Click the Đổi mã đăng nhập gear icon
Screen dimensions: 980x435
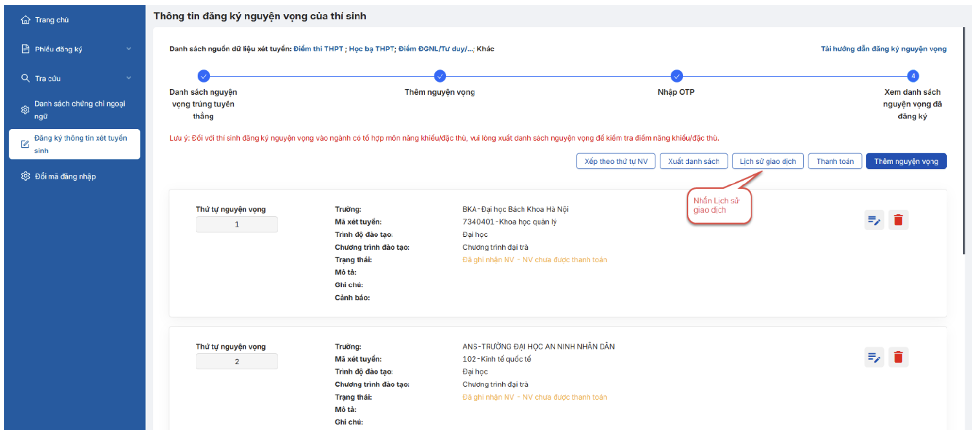(x=25, y=176)
